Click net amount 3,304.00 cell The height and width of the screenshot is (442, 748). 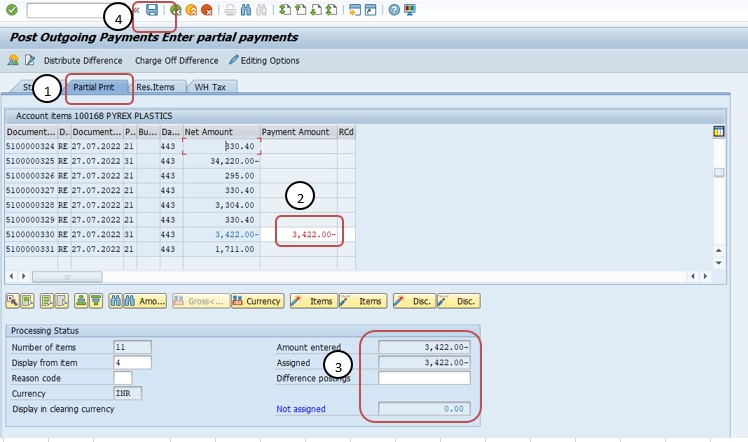pyautogui.click(x=222, y=205)
